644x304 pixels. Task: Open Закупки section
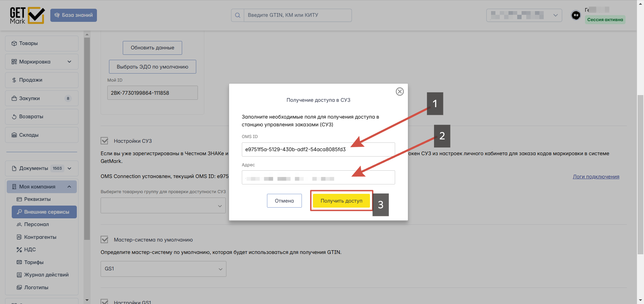42,98
